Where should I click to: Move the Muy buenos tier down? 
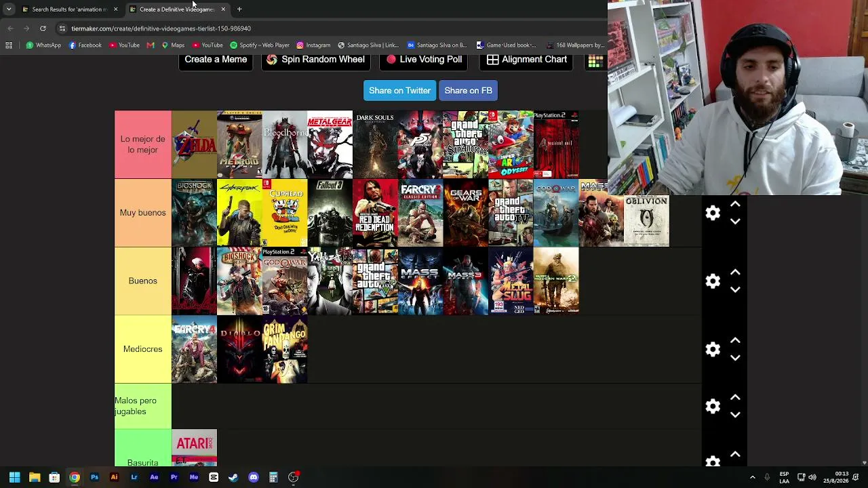(x=735, y=222)
